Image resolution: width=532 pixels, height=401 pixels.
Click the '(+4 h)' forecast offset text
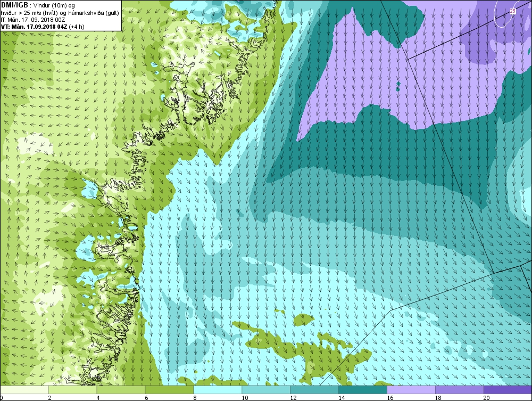tap(77, 27)
